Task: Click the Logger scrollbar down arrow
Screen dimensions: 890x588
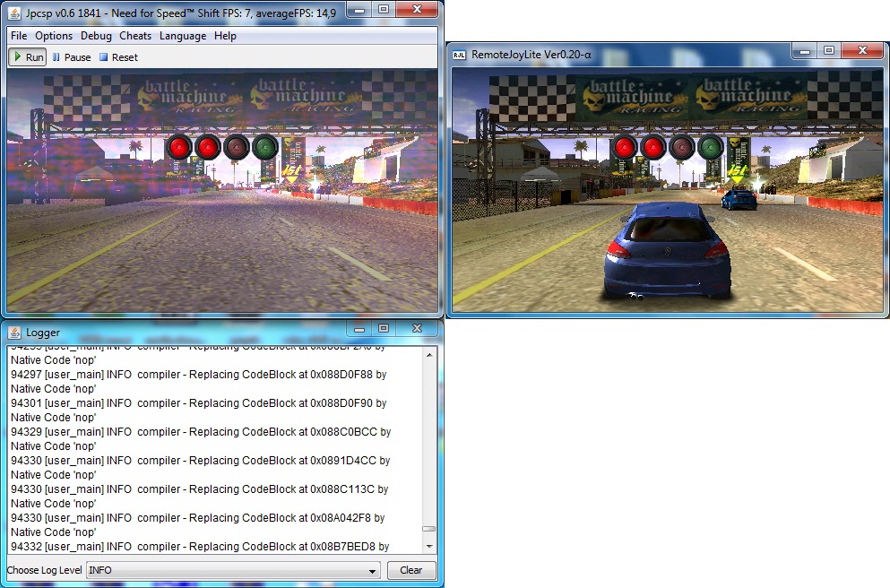Action: 429,546
